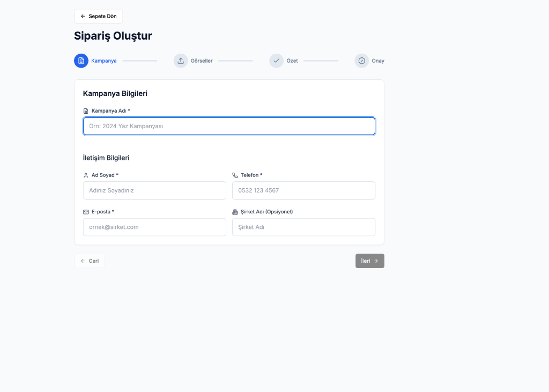Go back with Sepete Dön button
The width and height of the screenshot is (549, 392).
[x=98, y=16]
